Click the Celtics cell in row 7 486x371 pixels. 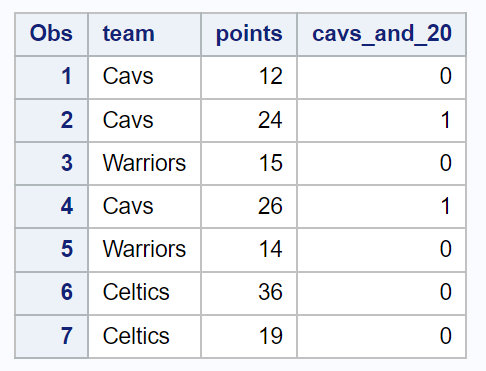[145, 336]
